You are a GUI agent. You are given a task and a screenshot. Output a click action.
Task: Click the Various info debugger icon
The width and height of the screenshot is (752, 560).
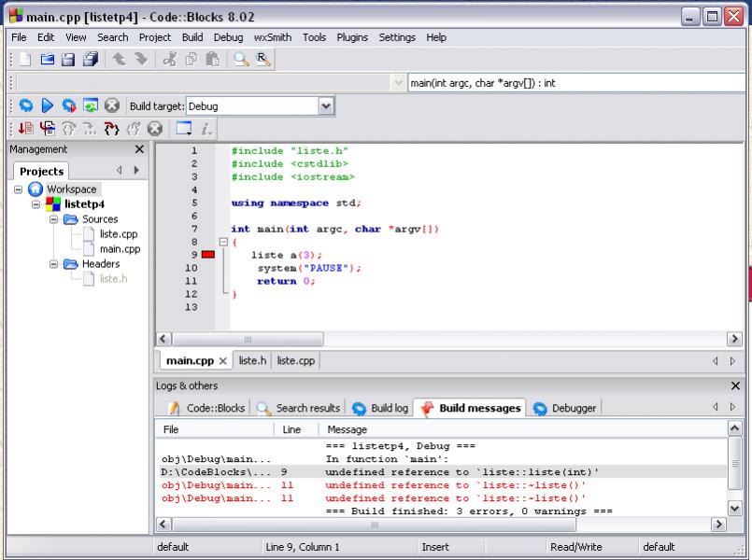206,129
